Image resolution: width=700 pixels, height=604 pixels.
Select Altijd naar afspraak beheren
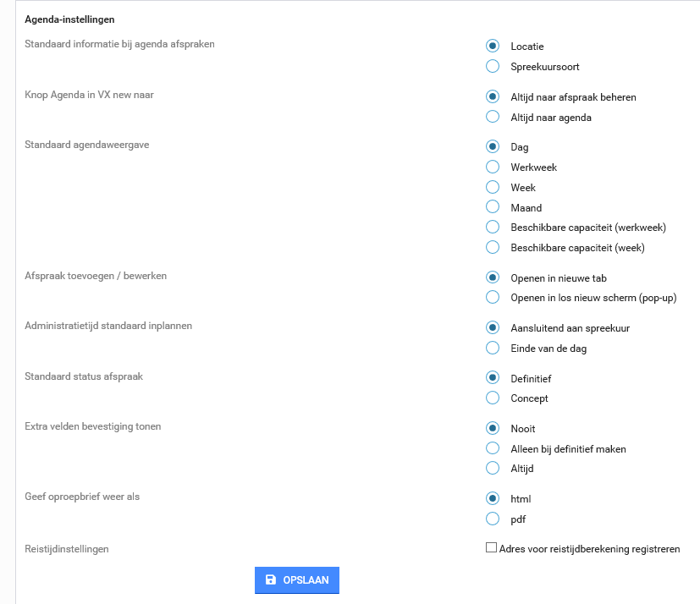[x=493, y=96]
